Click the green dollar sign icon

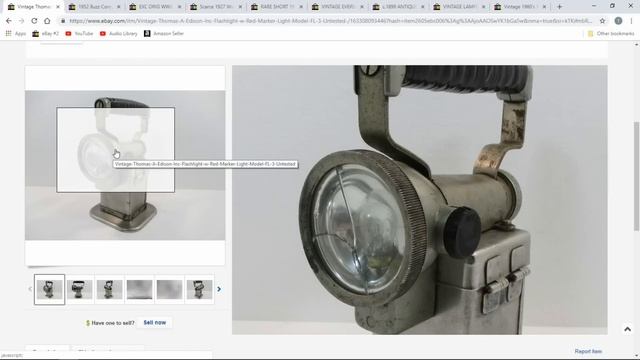click(x=88, y=323)
